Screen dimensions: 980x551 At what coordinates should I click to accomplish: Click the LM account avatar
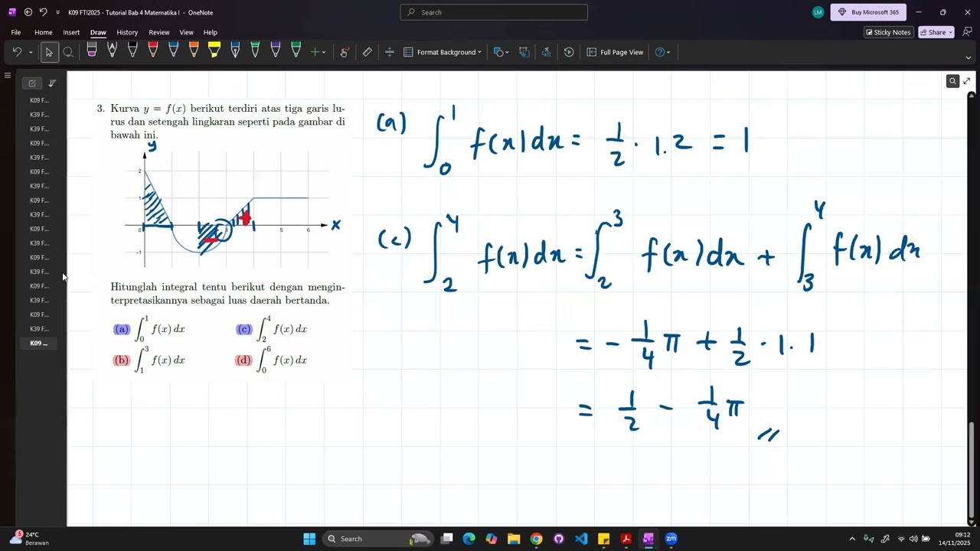click(x=818, y=12)
